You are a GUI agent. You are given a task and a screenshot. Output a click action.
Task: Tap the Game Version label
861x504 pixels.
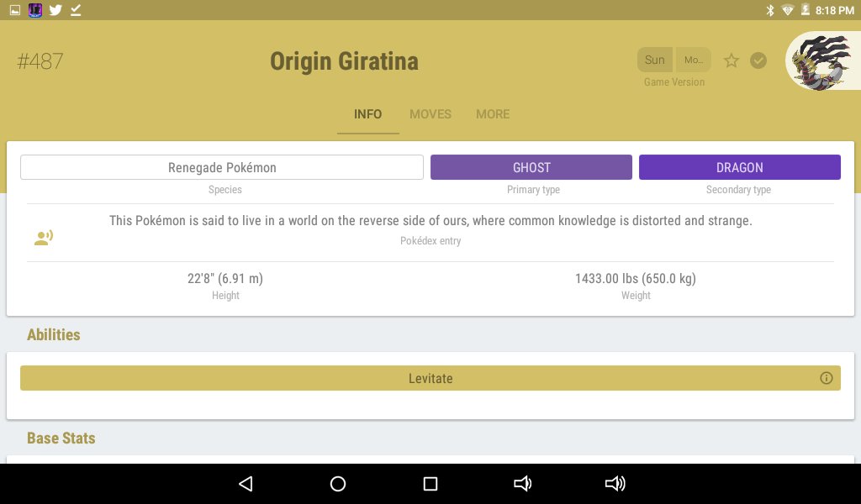[673, 81]
